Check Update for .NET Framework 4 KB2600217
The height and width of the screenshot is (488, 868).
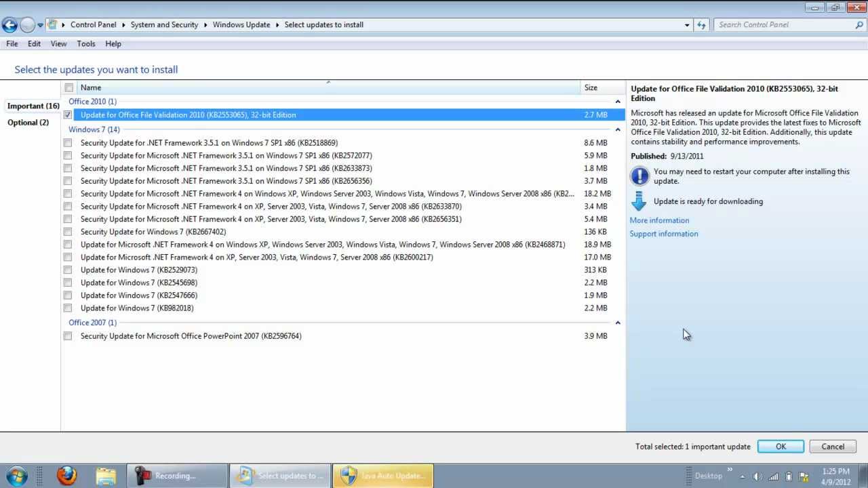68,258
